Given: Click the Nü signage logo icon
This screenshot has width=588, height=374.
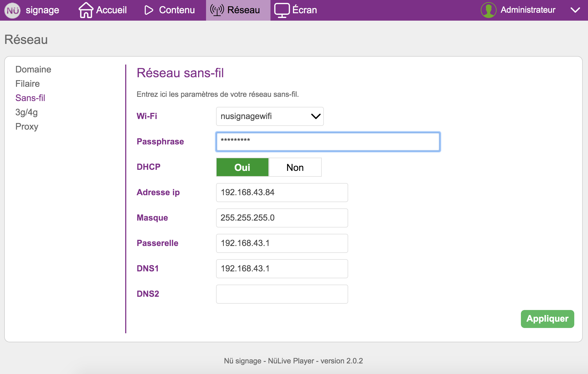Looking at the screenshot, I should (12, 10).
